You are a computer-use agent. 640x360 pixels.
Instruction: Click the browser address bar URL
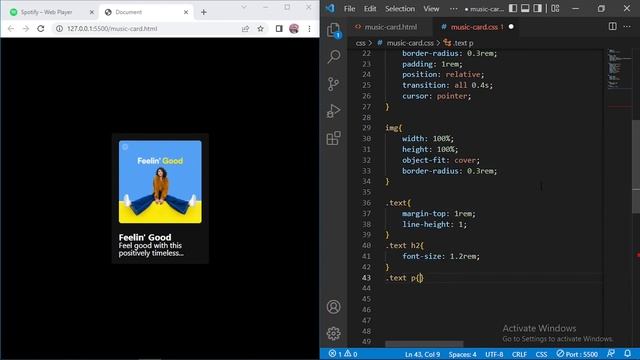(112, 29)
